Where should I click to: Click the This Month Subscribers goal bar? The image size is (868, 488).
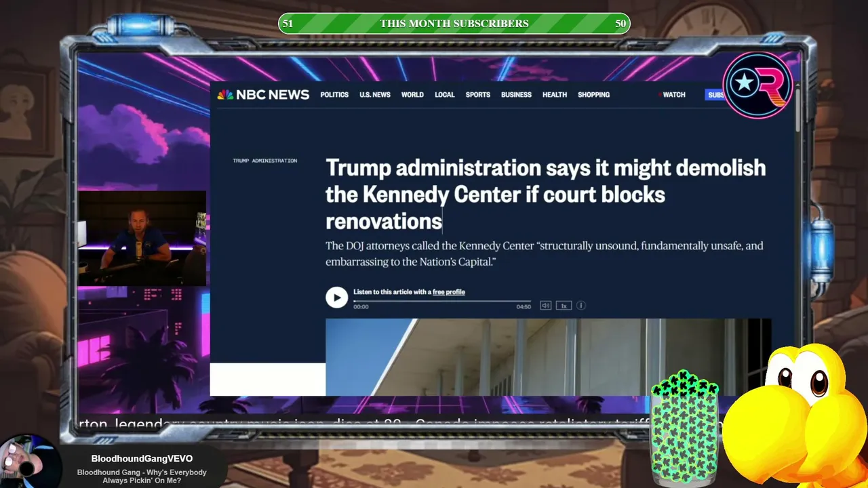[x=454, y=24]
